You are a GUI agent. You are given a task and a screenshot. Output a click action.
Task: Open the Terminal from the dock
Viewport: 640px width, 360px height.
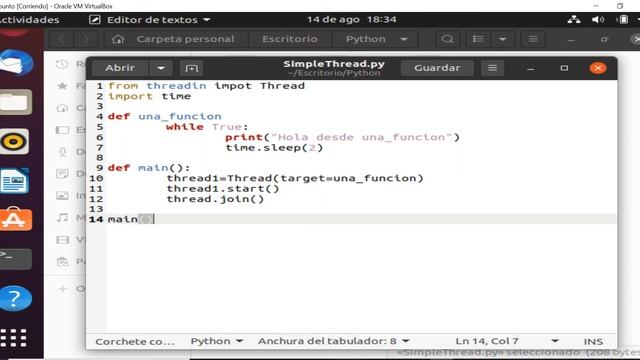tap(16, 259)
